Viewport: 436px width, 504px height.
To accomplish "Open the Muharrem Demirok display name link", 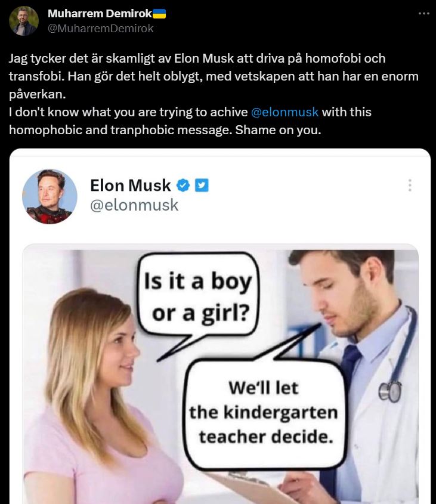I will coord(99,14).
